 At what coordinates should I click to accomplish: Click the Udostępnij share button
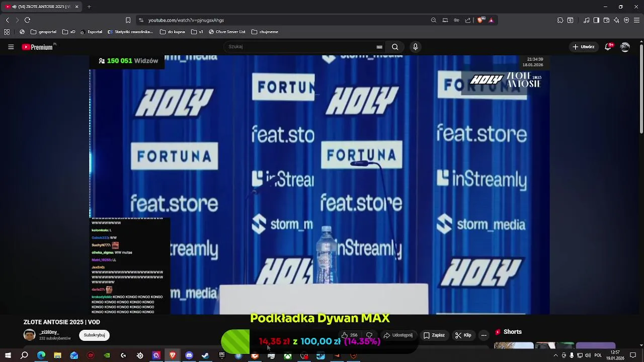click(398, 335)
